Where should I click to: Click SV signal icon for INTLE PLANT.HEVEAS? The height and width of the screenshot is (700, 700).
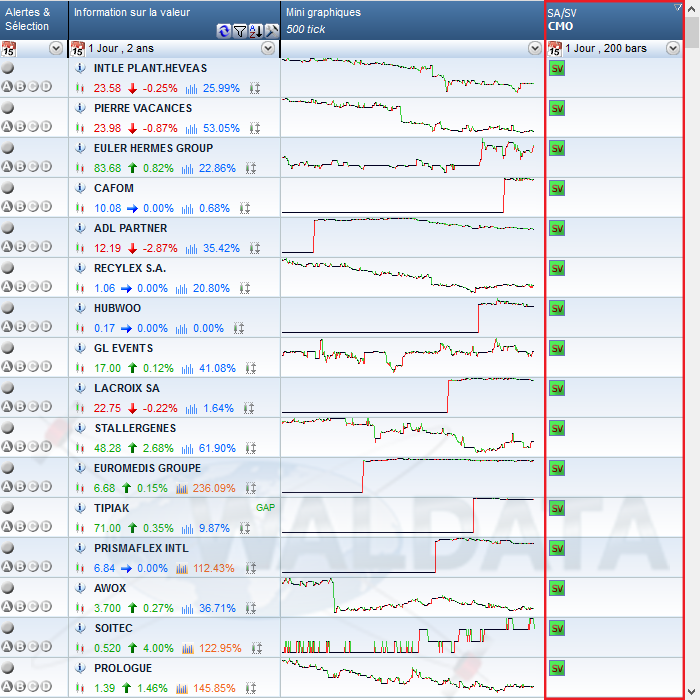pyautogui.click(x=557, y=68)
